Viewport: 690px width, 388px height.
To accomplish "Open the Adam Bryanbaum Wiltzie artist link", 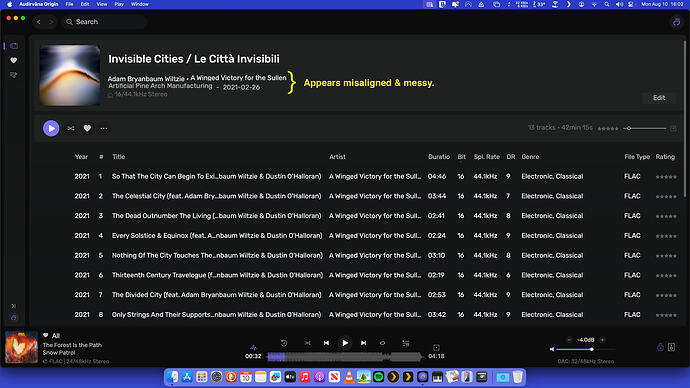I will [146, 78].
